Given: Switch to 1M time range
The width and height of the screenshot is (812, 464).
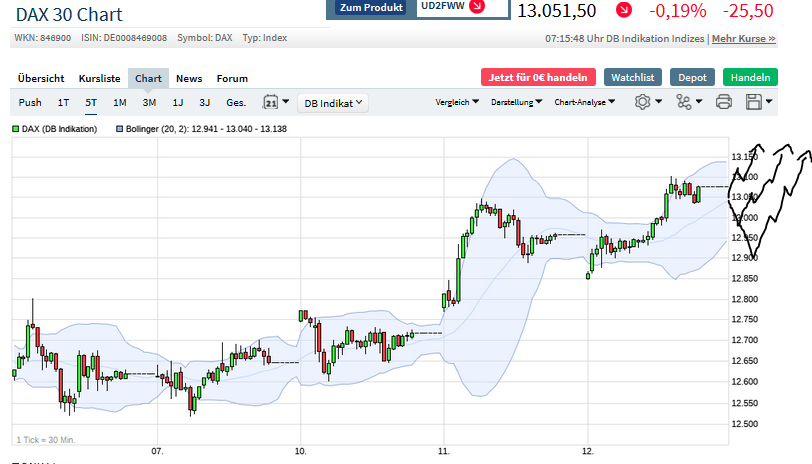Looking at the screenshot, I should pos(120,102).
